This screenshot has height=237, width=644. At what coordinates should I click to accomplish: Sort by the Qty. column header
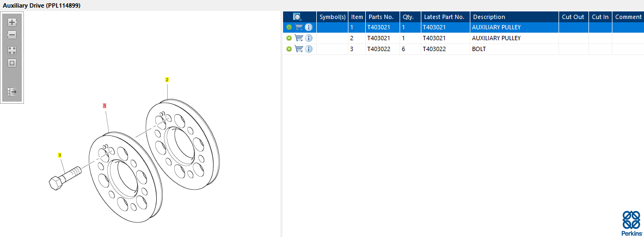(410, 17)
